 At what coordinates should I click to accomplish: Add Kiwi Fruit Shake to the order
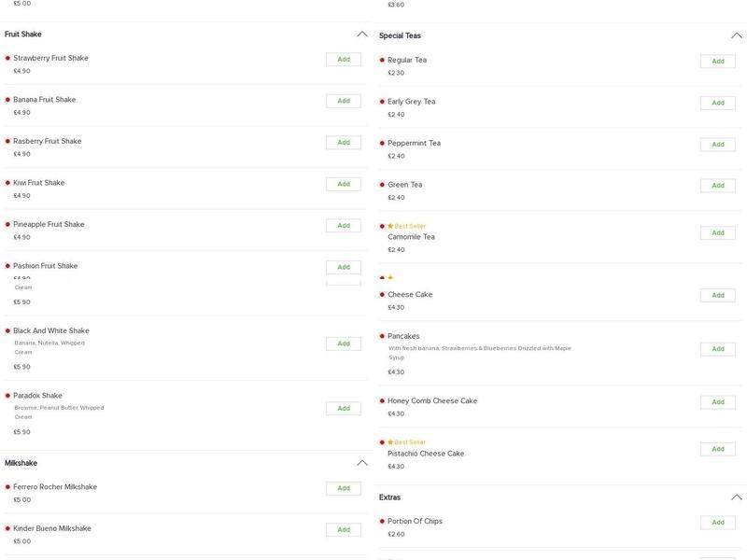tap(344, 184)
